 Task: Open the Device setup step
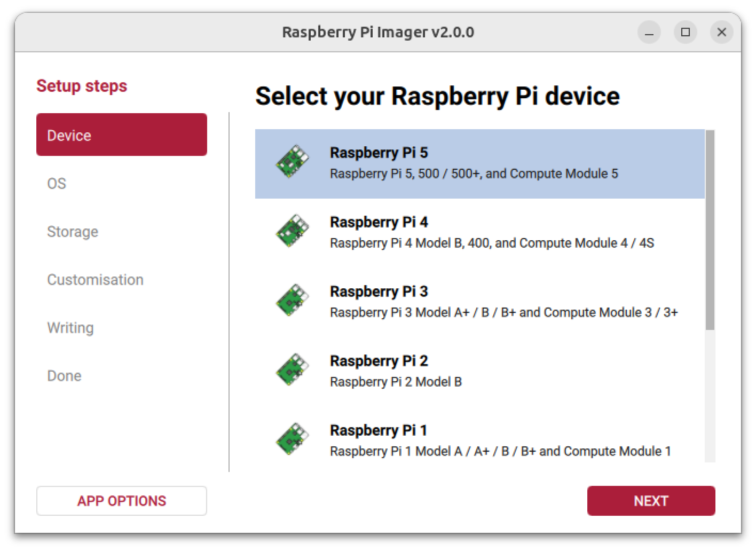tap(121, 135)
